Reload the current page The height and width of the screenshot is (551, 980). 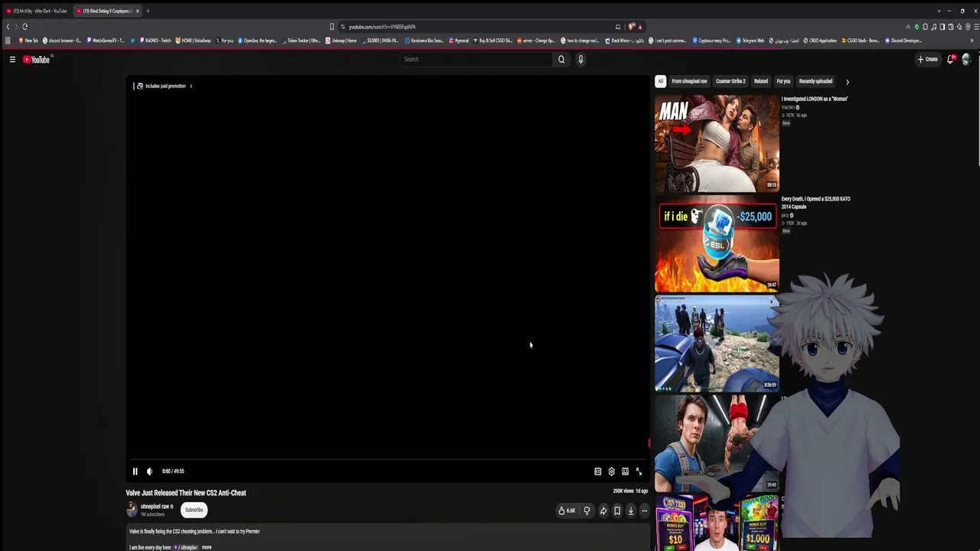pos(24,27)
